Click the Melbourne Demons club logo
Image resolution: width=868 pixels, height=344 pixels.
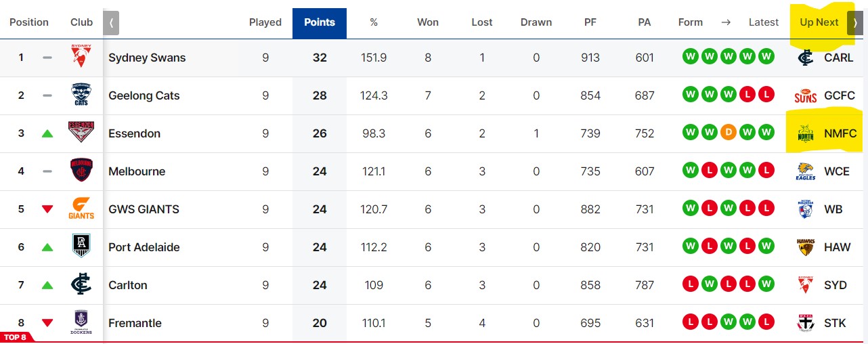[x=81, y=171]
